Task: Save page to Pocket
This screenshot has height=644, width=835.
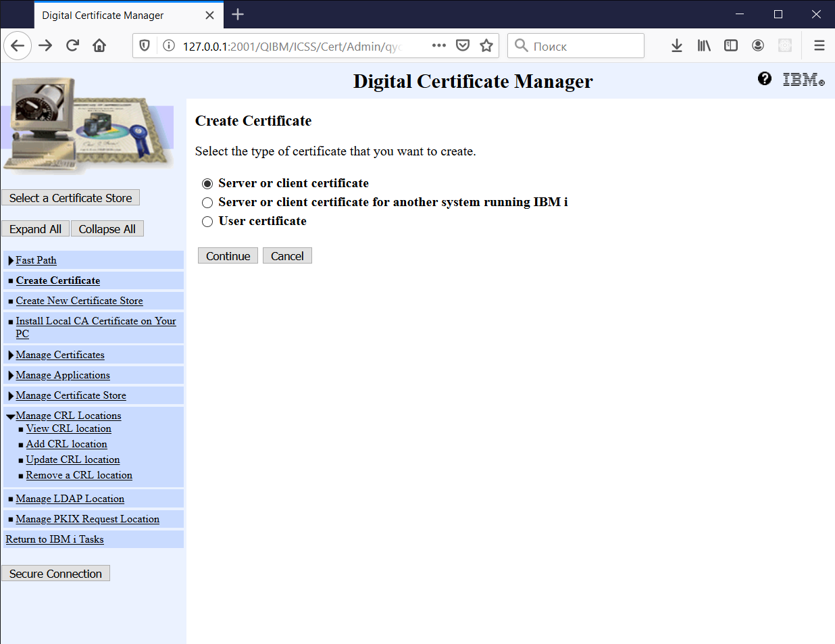Action: point(463,46)
